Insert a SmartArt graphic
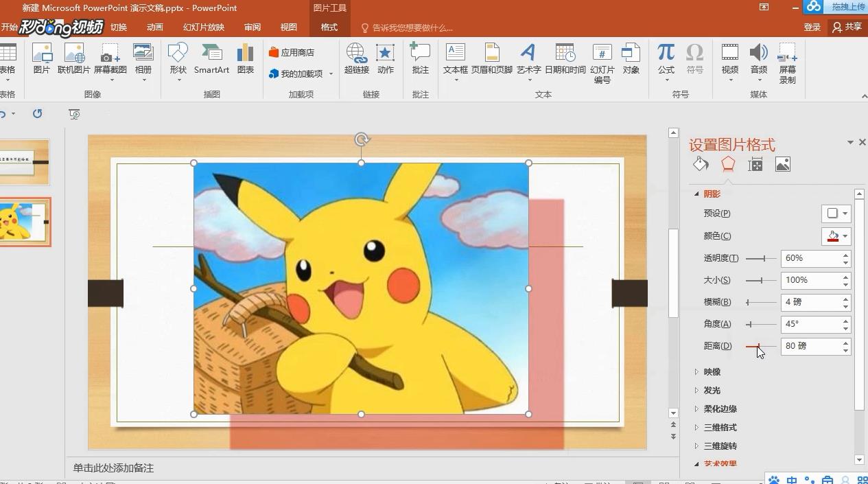 pyautogui.click(x=211, y=59)
